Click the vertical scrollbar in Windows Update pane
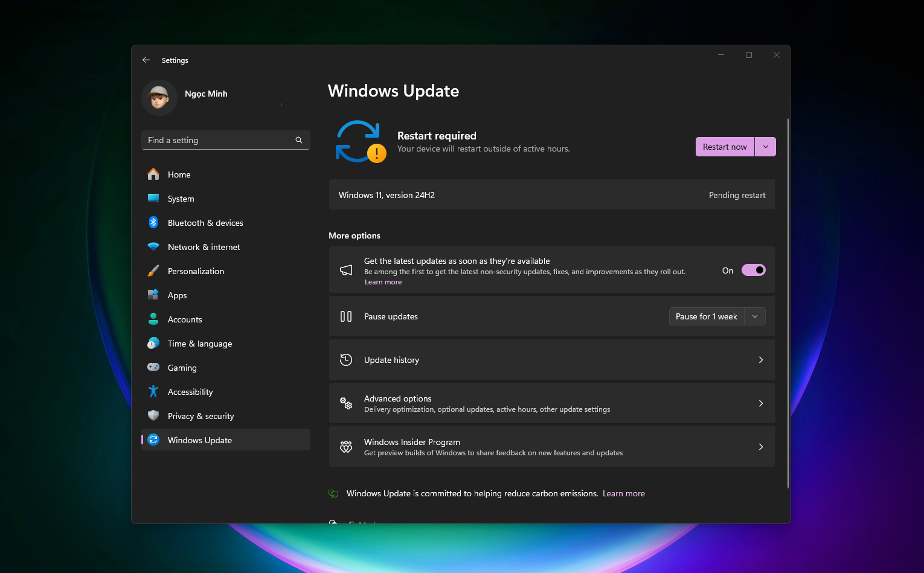924x573 pixels. (x=788, y=304)
